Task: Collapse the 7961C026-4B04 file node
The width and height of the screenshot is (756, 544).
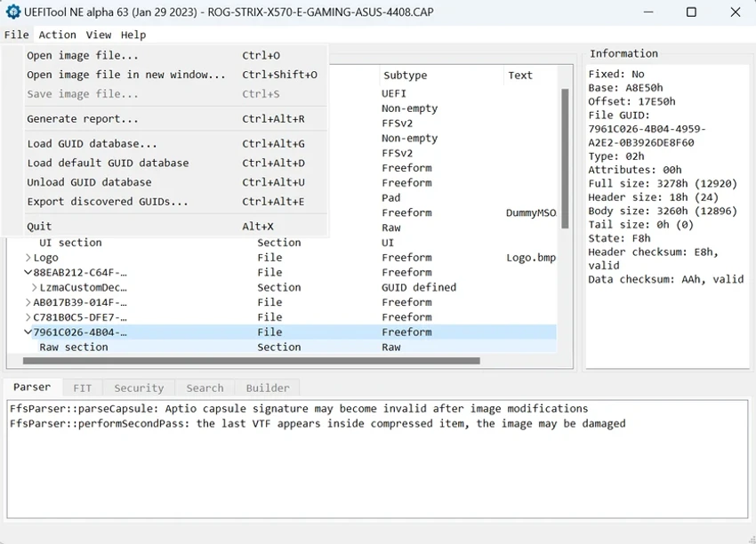Action: (x=28, y=332)
